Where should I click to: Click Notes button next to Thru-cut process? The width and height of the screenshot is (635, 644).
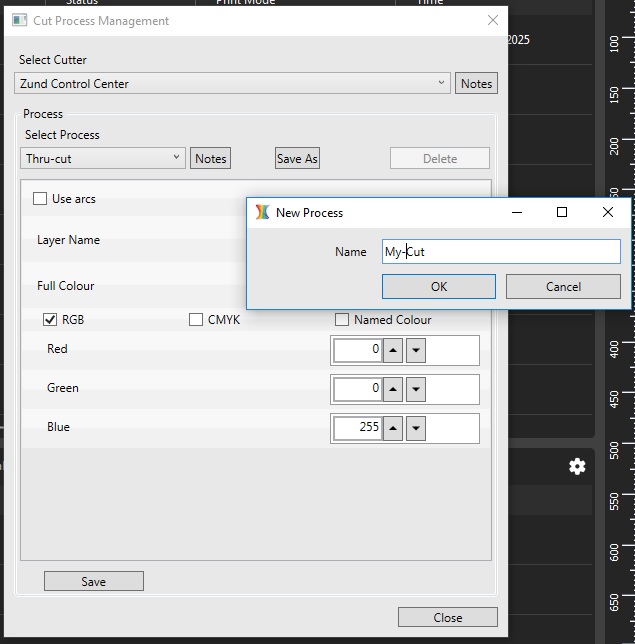(x=210, y=158)
